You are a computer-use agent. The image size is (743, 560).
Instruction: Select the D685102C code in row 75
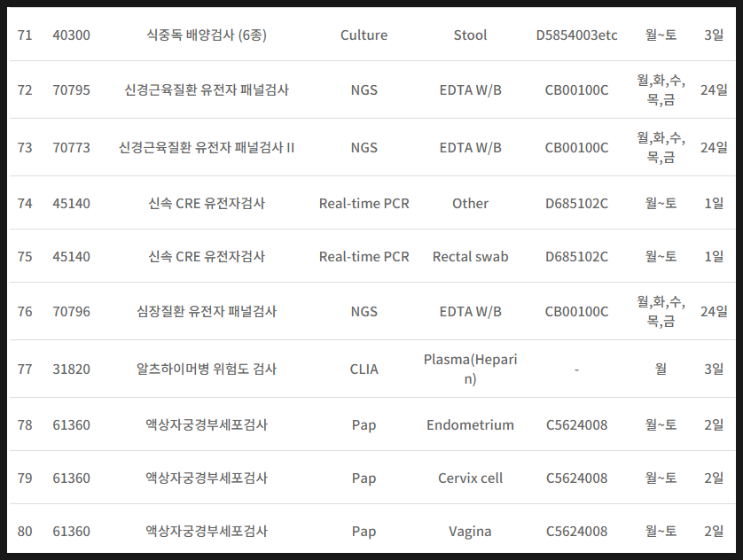click(x=576, y=257)
